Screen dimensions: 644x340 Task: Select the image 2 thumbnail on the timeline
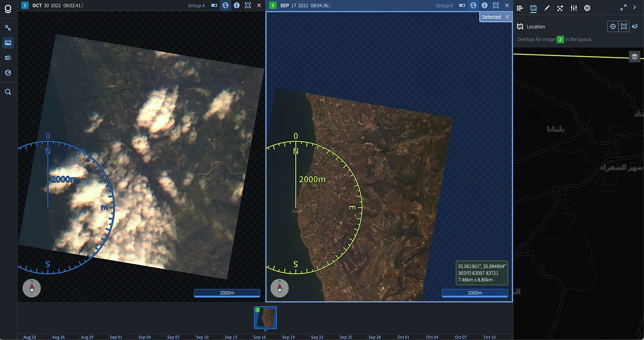click(265, 318)
